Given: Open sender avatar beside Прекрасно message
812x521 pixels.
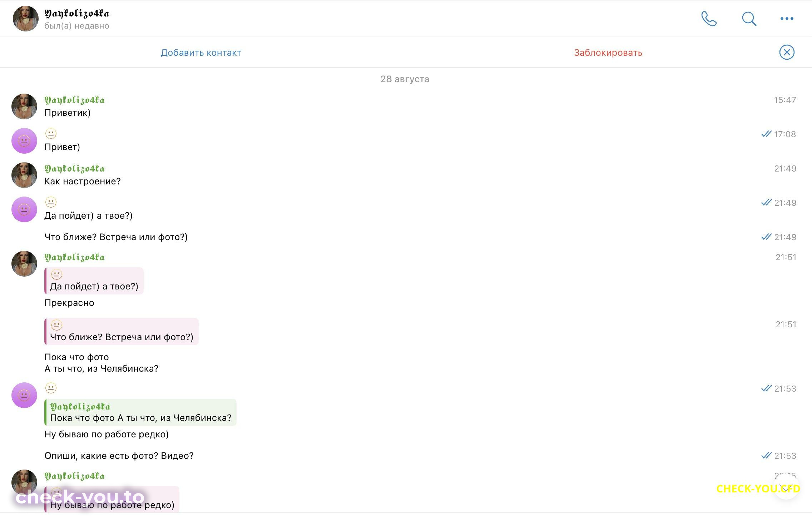Looking at the screenshot, I should [24, 264].
